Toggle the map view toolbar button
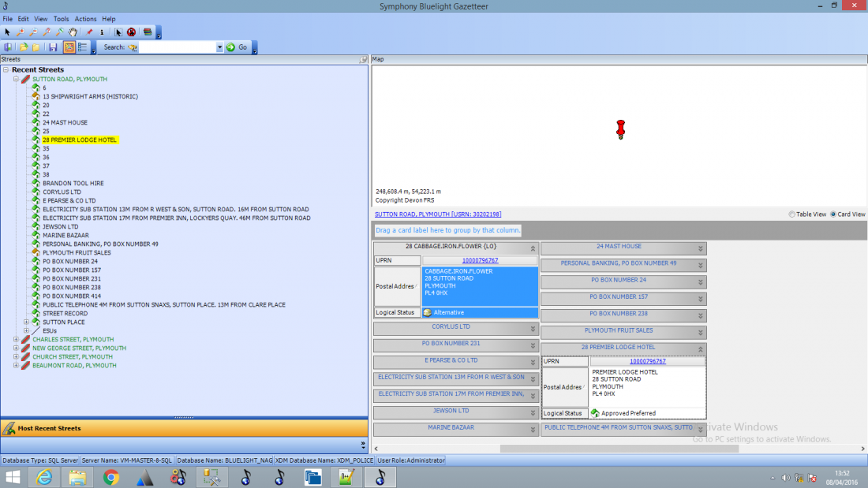 69,47
